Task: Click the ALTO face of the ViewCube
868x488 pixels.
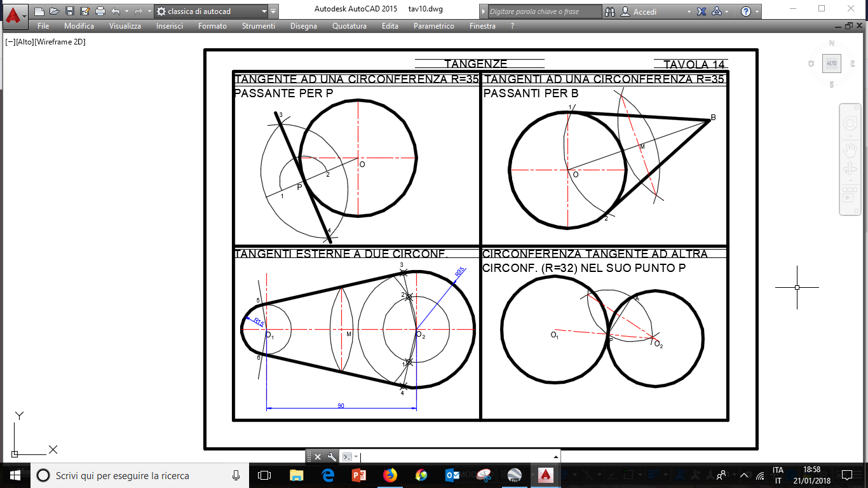Action: click(831, 64)
